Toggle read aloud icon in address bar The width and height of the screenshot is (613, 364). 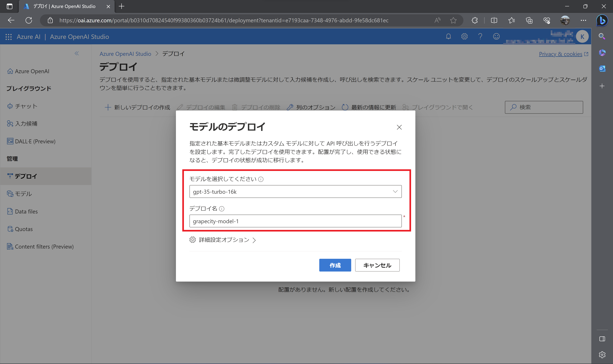tap(437, 20)
